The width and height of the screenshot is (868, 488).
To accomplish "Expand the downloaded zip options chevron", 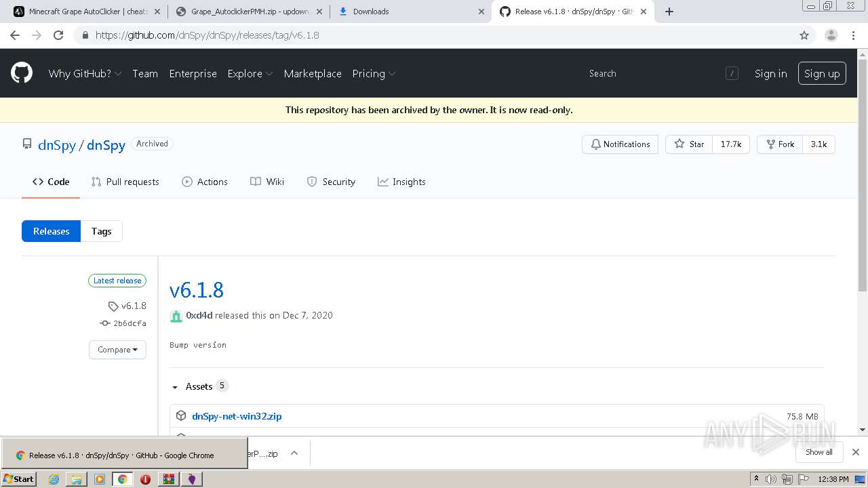I will 294,453.
